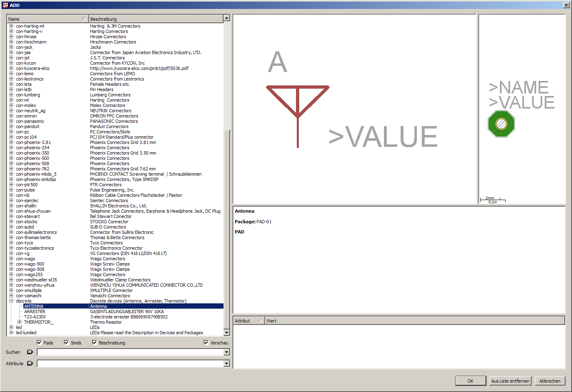Sort by the Name column header
The height and width of the screenshot is (392, 572).
(48, 19)
